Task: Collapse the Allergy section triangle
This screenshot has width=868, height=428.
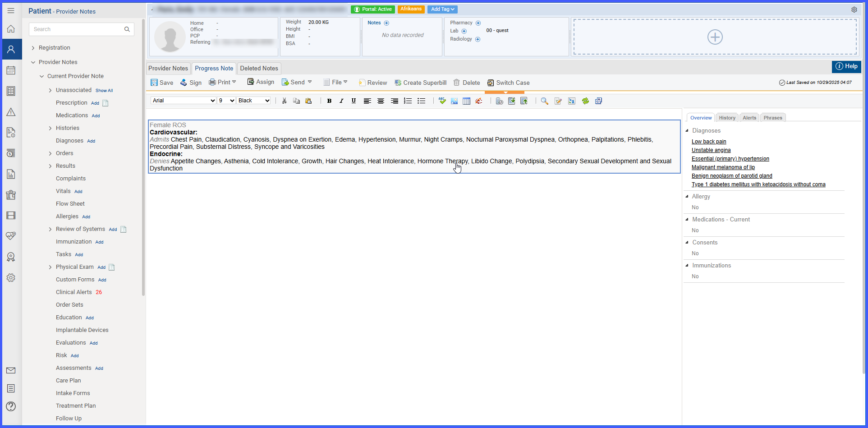Action: click(687, 197)
